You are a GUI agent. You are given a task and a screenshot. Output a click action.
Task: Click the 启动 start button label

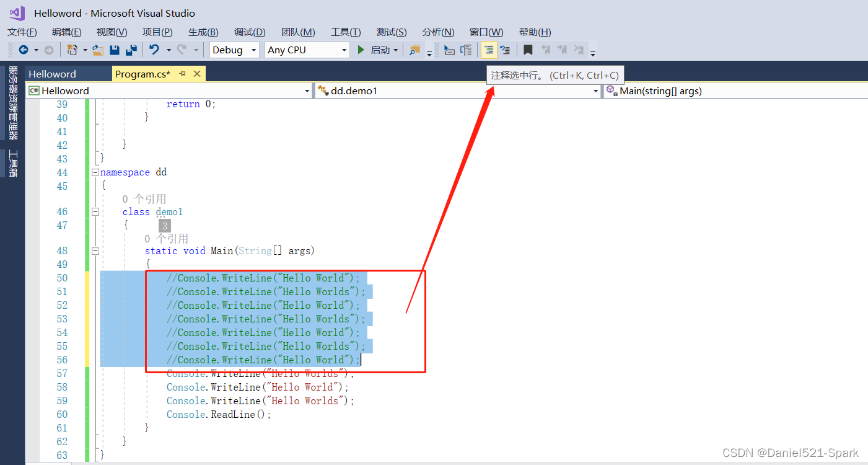point(380,50)
